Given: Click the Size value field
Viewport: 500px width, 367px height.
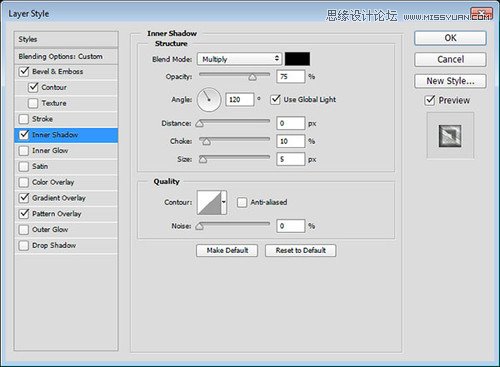Looking at the screenshot, I should [291, 159].
